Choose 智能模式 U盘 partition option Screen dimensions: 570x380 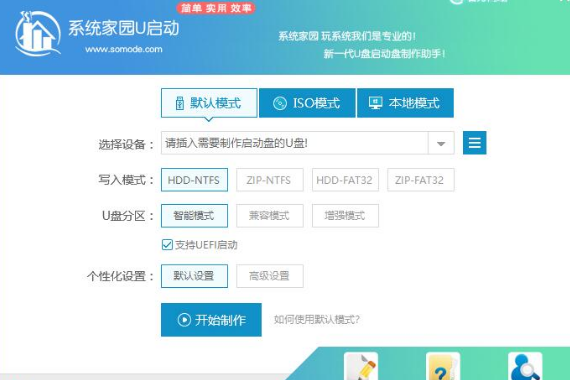click(194, 216)
